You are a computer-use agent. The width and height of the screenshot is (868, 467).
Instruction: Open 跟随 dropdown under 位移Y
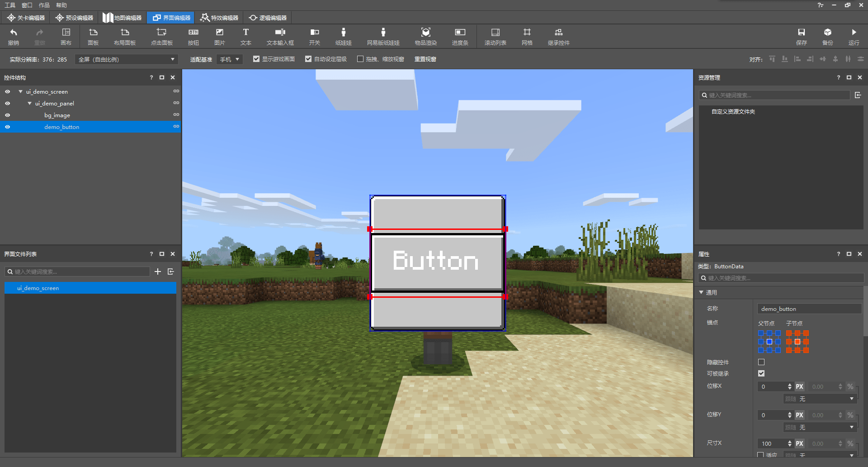(x=820, y=427)
